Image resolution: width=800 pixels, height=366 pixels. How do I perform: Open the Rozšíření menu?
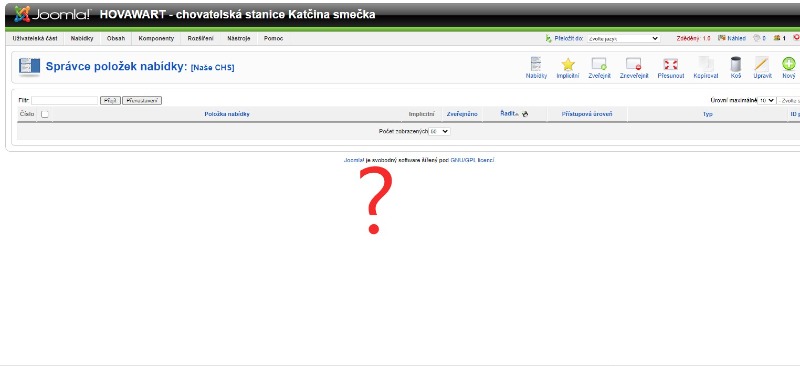click(201, 38)
